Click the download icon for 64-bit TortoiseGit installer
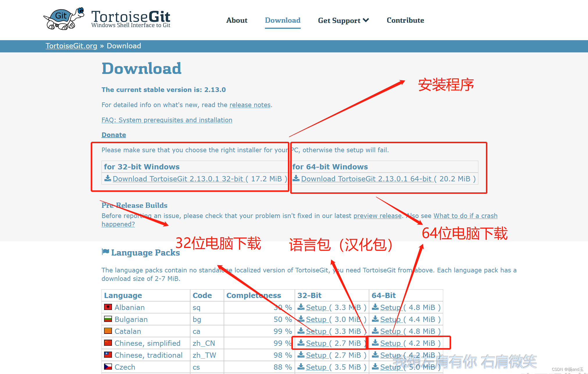The height and width of the screenshot is (374, 588). (x=296, y=178)
